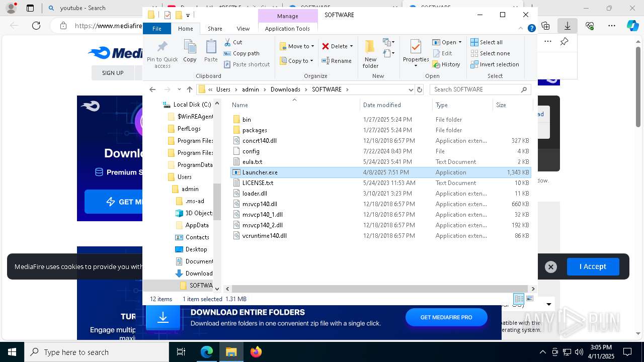The width and height of the screenshot is (644, 362).
Task: Switch to Details view icon in status bar
Action: [519, 299]
